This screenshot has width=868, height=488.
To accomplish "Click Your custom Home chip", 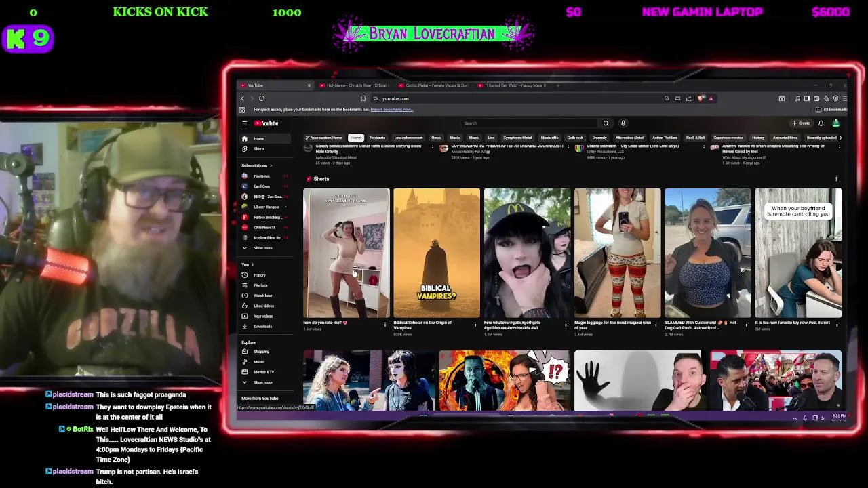I will (x=324, y=138).
